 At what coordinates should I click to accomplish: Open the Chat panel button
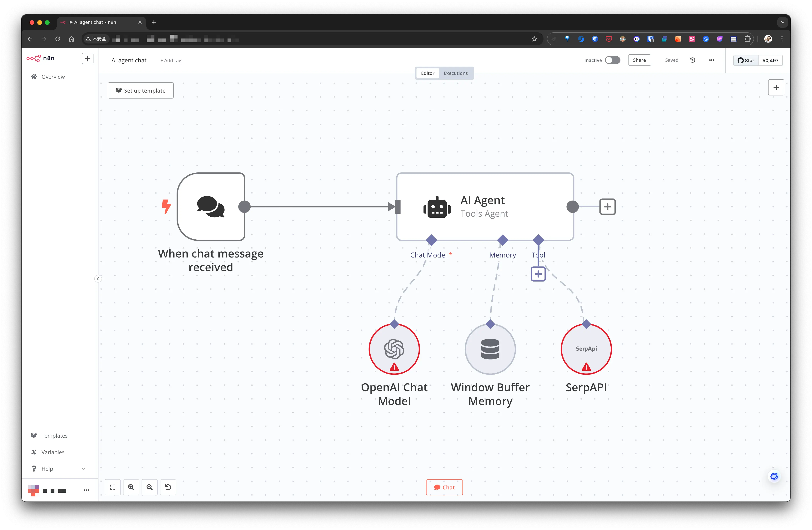pyautogui.click(x=444, y=487)
